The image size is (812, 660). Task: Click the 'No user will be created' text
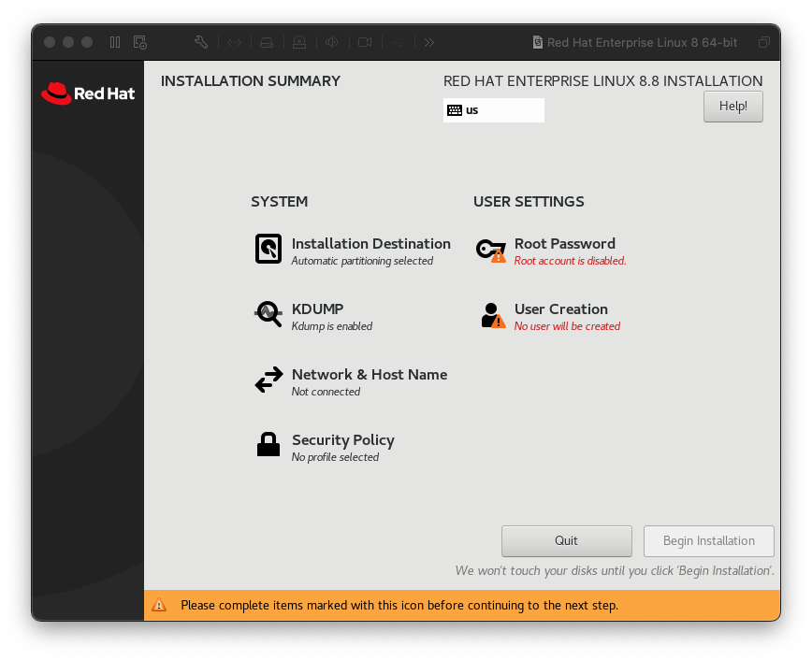click(567, 326)
